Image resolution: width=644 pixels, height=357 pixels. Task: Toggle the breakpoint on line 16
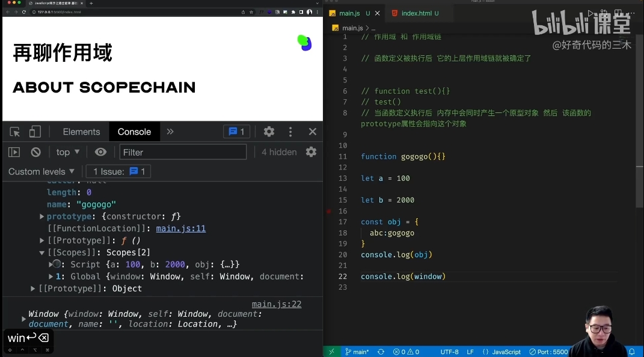click(x=328, y=212)
